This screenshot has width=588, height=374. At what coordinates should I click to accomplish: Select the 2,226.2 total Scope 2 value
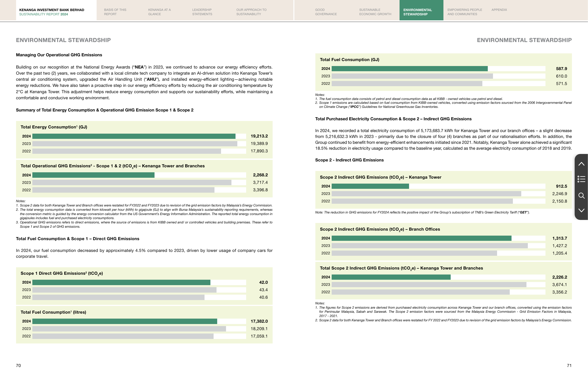560,277
